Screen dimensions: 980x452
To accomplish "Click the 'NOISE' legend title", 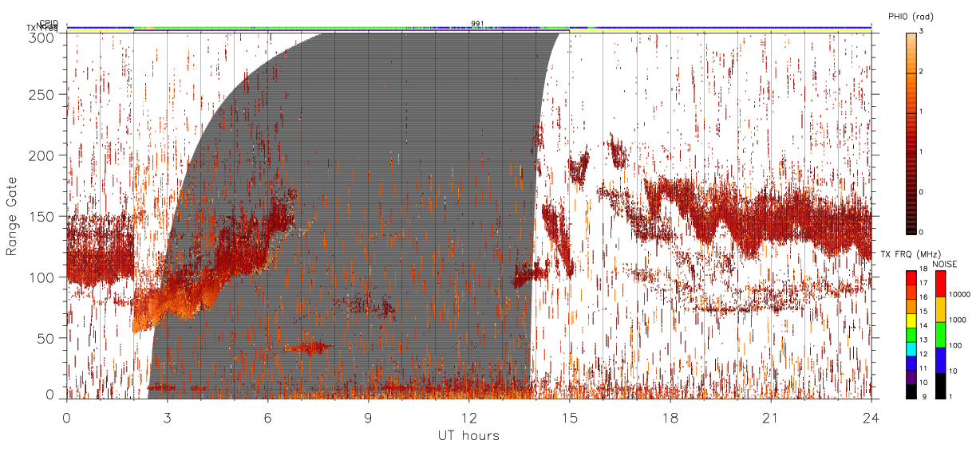I will (x=944, y=264).
